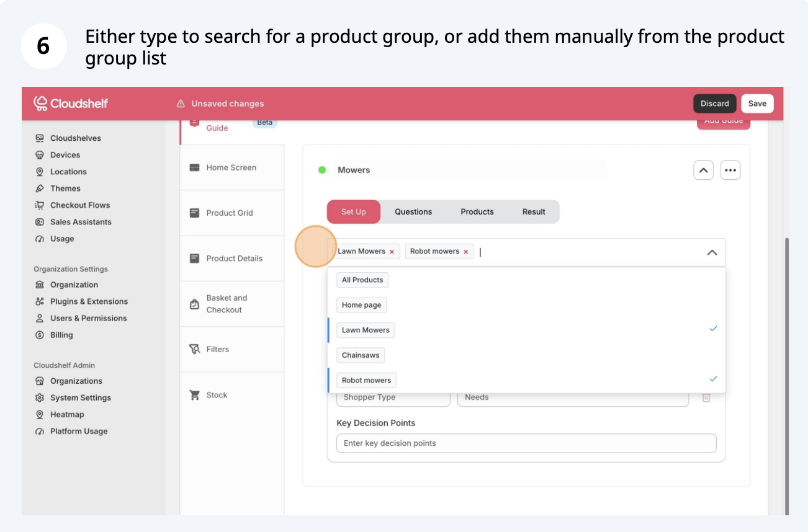Save the unsaved changes

757,104
